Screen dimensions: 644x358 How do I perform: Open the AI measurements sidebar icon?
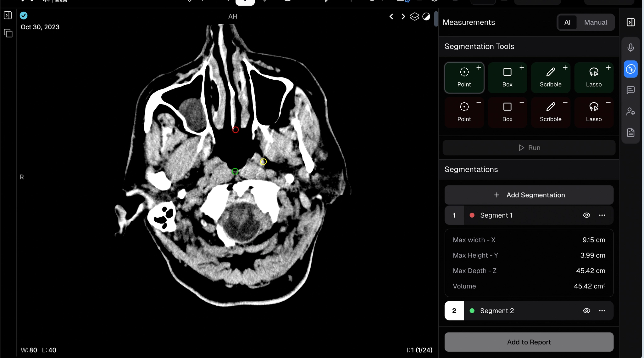tap(630, 69)
